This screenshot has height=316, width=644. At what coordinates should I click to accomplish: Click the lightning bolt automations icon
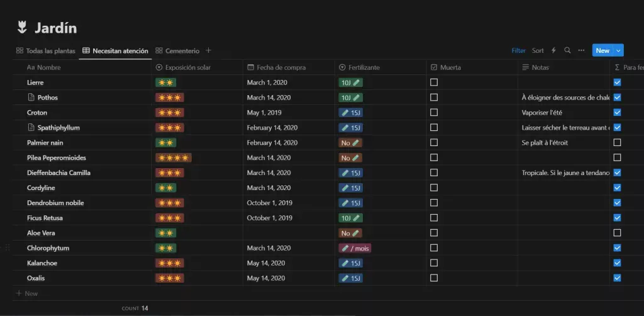coord(553,50)
